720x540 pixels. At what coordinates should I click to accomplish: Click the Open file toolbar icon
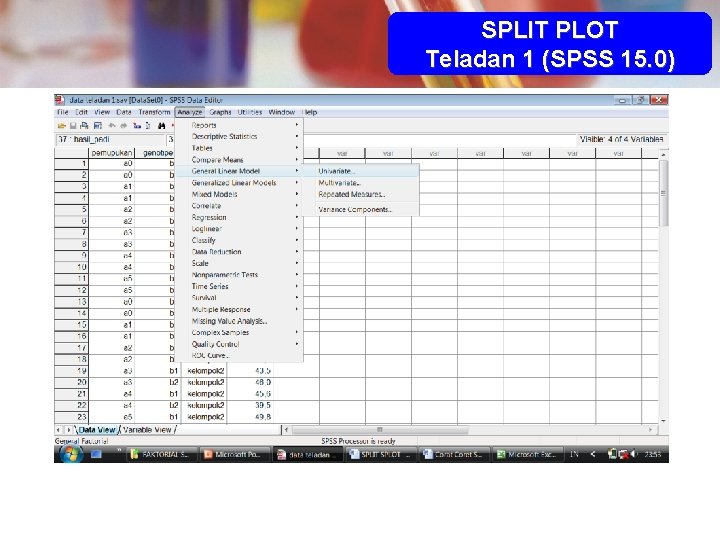pyautogui.click(x=61, y=125)
